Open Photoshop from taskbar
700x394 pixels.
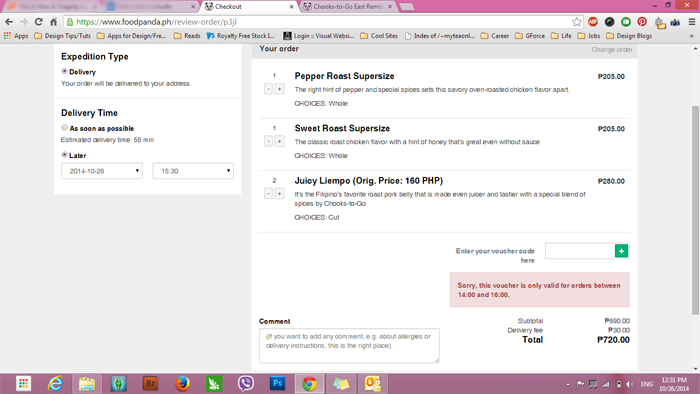277,383
